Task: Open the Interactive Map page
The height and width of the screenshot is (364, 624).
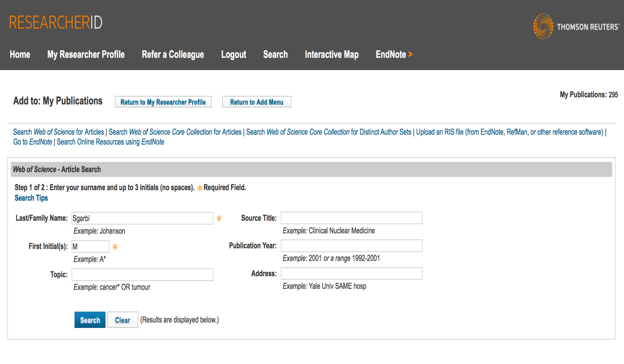Action: pos(332,54)
